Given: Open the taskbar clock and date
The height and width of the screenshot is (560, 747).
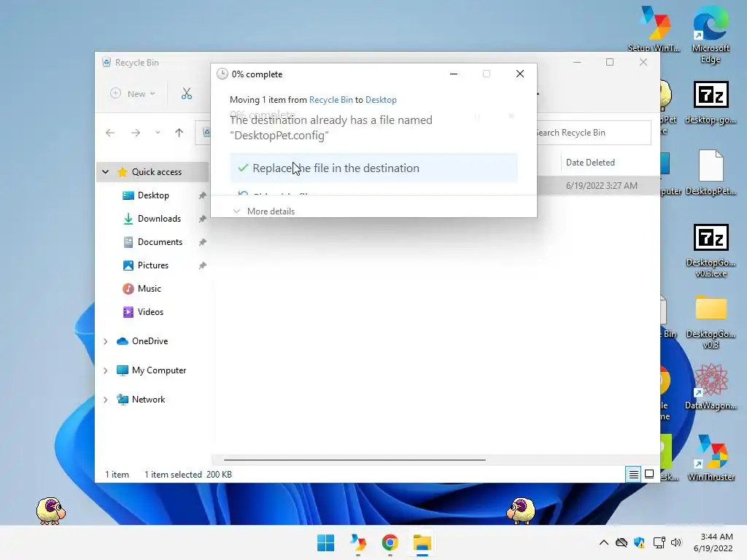Looking at the screenshot, I should pos(713,542).
